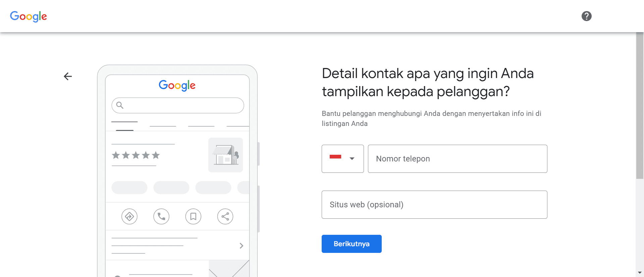Go back with the left arrow
The width and height of the screenshot is (644, 277).
coord(68,76)
